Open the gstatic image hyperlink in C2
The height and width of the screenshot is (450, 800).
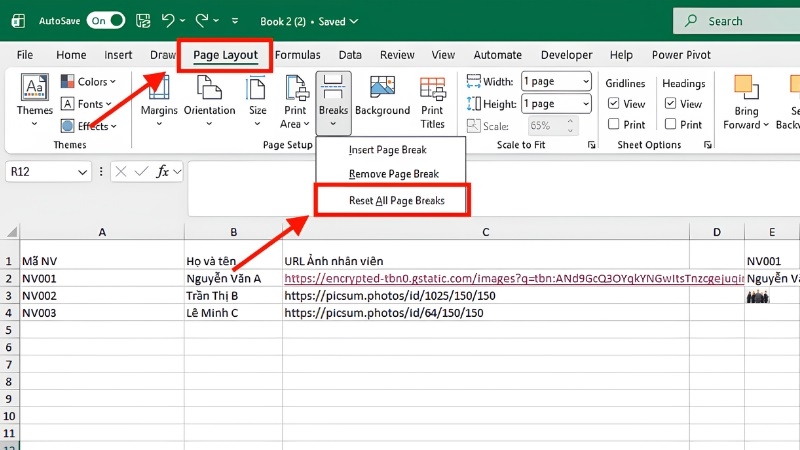[514, 279]
